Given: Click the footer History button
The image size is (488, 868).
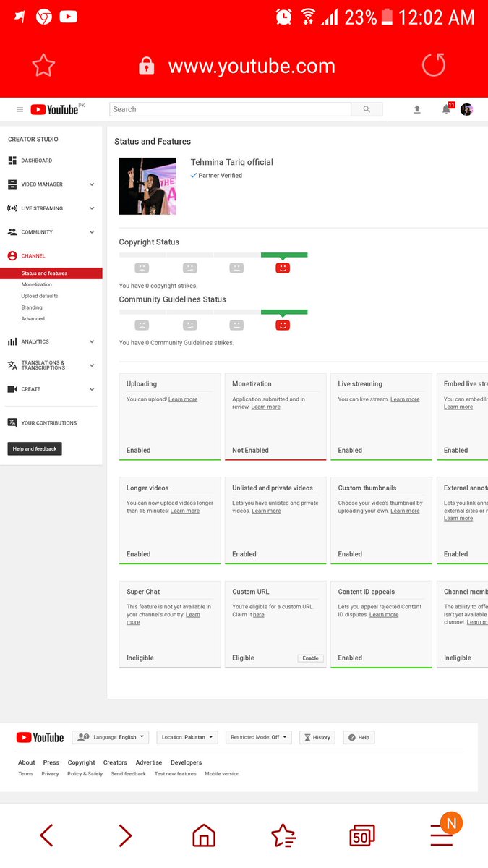Looking at the screenshot, I should [317, 737].
